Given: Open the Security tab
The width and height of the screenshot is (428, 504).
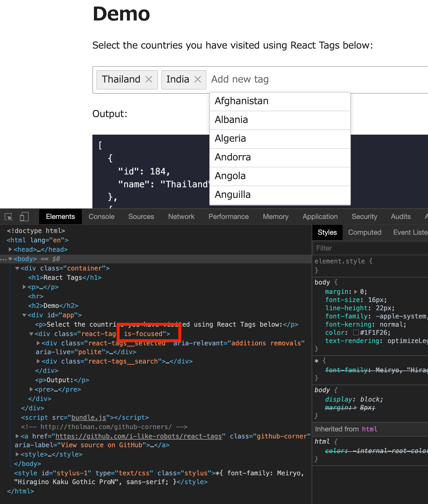Looking at the screenshot, I should click(x=364, y=217).
